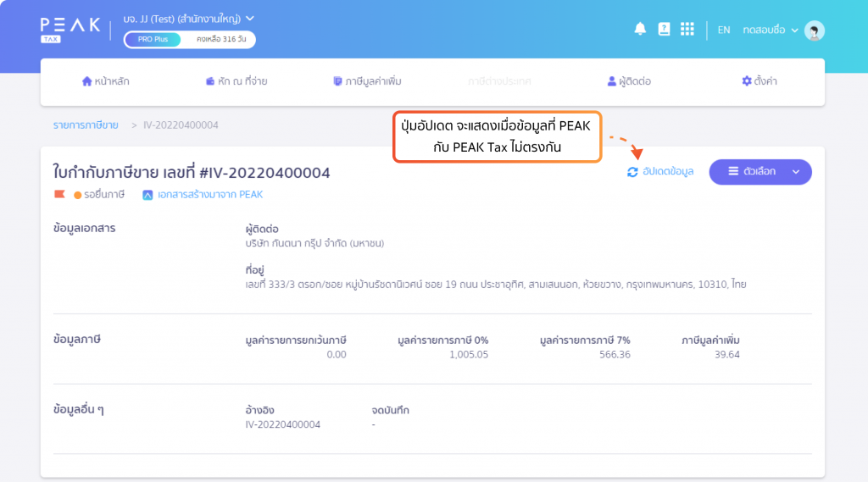Click the จดบันทึก label

click(390, 411)
